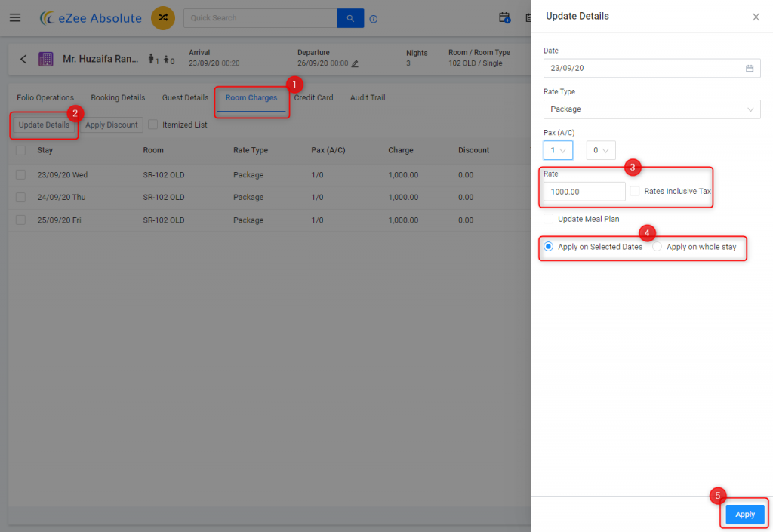Screen dimensions: 773x532
Task: Select Apply on whole stay radio
Action: pos(658,246)
